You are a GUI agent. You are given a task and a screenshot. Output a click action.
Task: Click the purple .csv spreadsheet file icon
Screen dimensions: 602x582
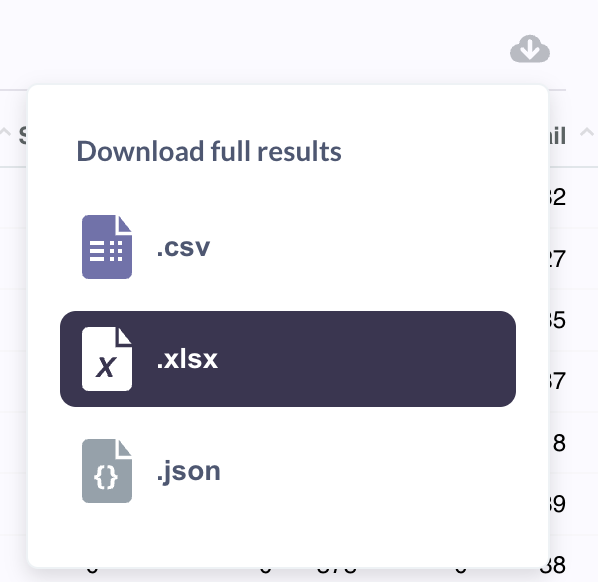[107, 247]
